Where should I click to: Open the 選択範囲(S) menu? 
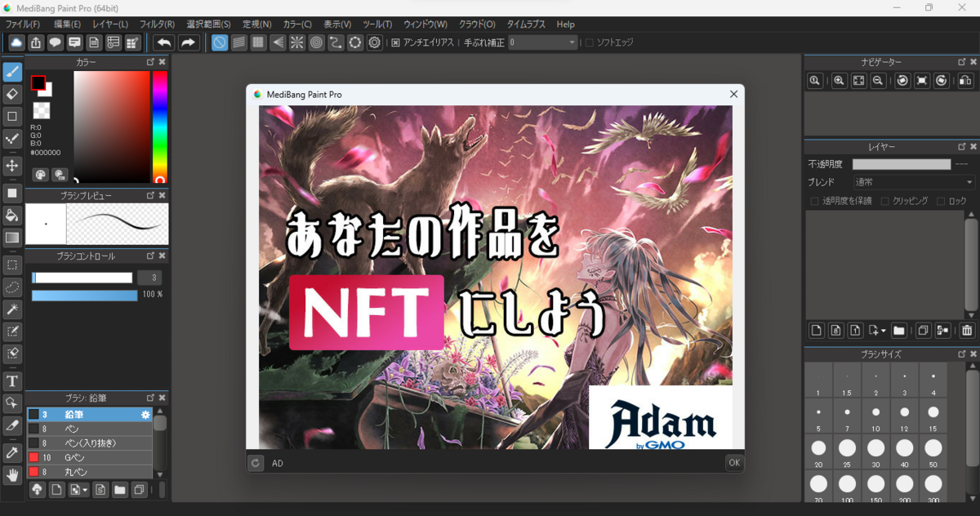click(208, 24)
